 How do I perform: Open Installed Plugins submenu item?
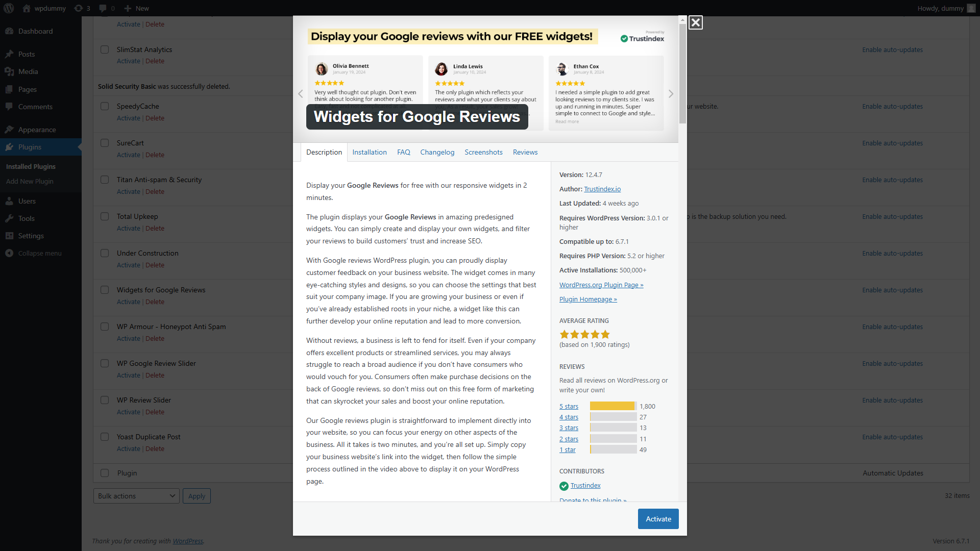click(x=31, y=166)
